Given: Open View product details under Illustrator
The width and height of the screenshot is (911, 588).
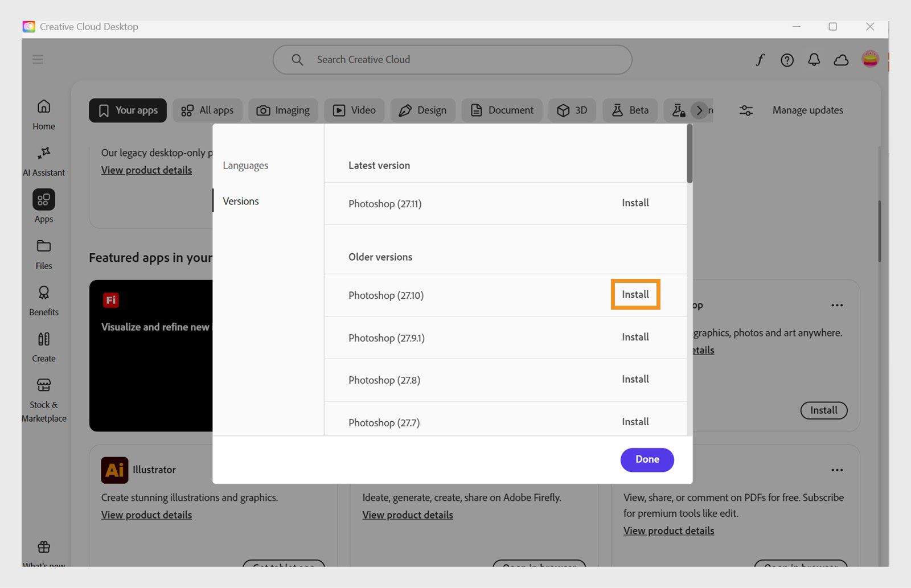Looking at the screenshot, I should click(146, 515).
